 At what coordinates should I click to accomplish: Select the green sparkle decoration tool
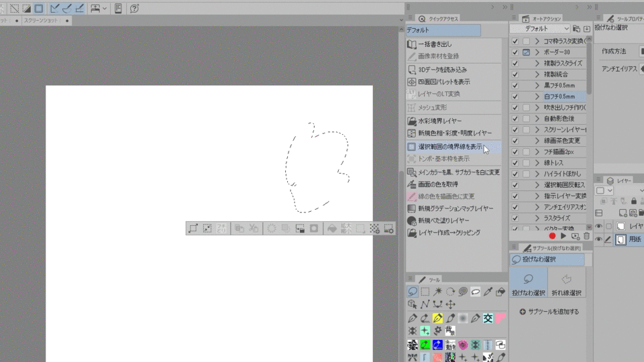pyautogui.click(x=425, y=330)
